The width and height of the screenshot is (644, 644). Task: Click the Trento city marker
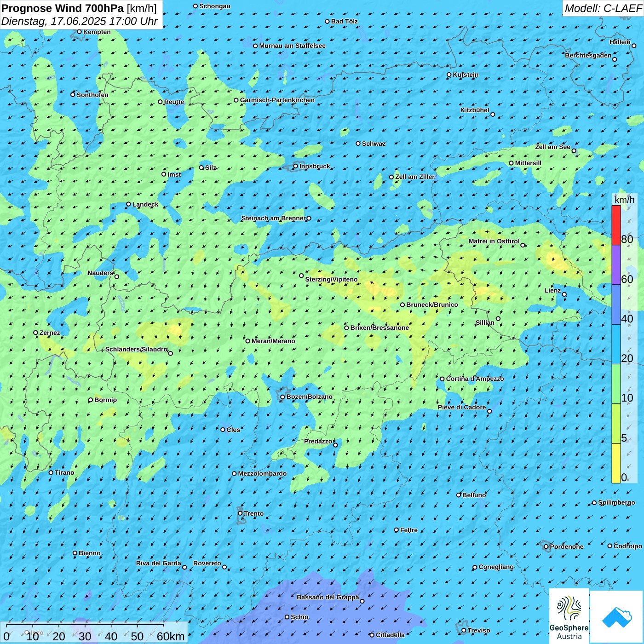pyautogui.click(x=240, y=513)
